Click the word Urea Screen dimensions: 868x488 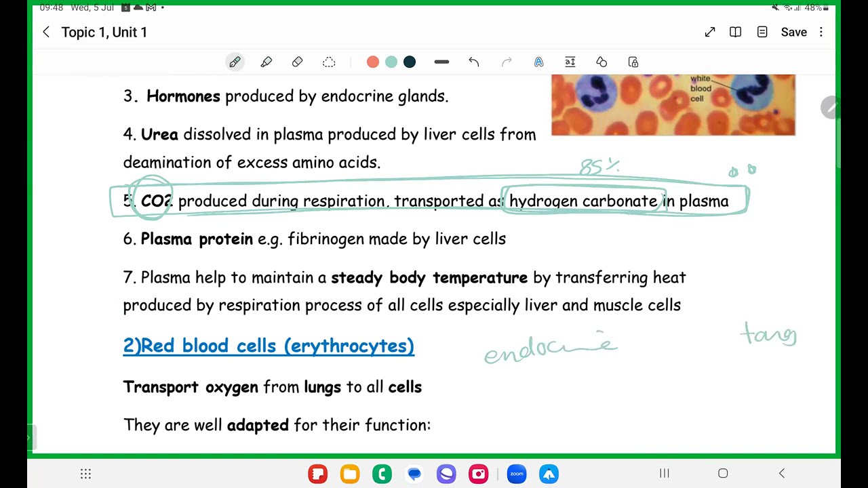tap(159, 134)
